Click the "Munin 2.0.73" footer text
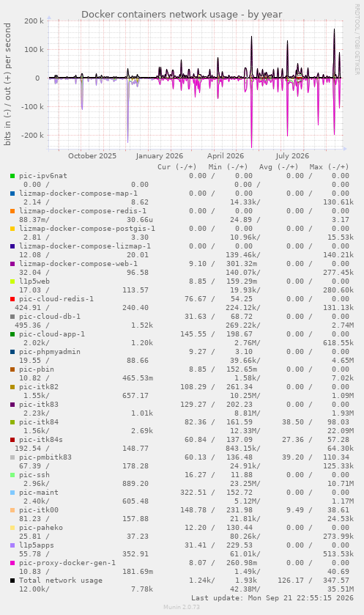 182,607
